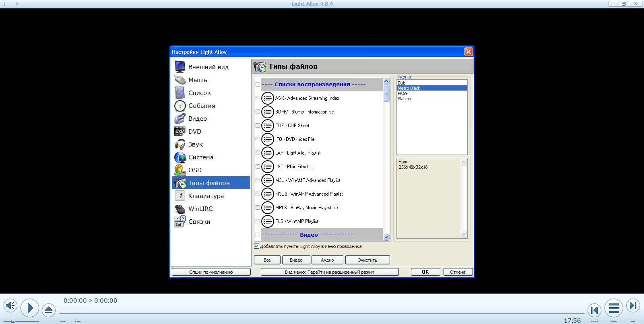Click the next track button
Screen dimensions: 644x324
coord(633,305)
